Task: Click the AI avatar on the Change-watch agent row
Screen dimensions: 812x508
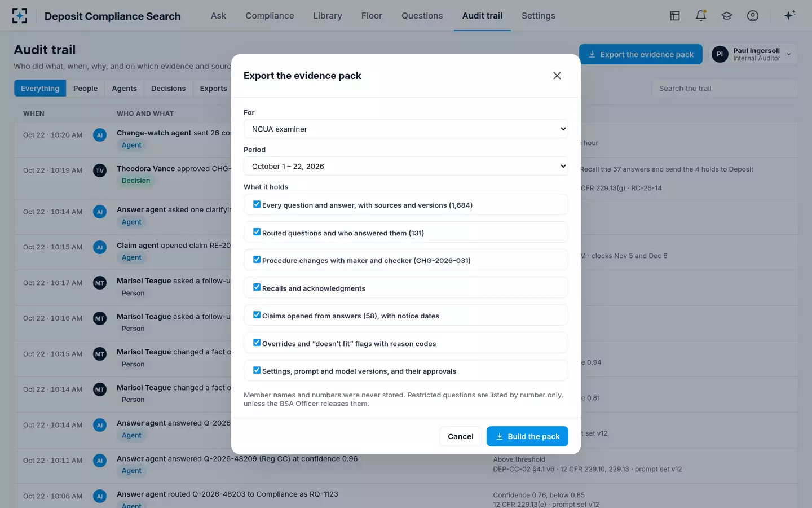Action: [100, 135]
